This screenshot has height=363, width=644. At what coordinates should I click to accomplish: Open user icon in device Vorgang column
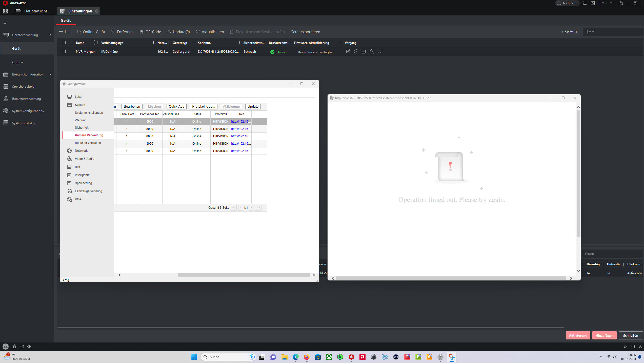tap(371, 51)
